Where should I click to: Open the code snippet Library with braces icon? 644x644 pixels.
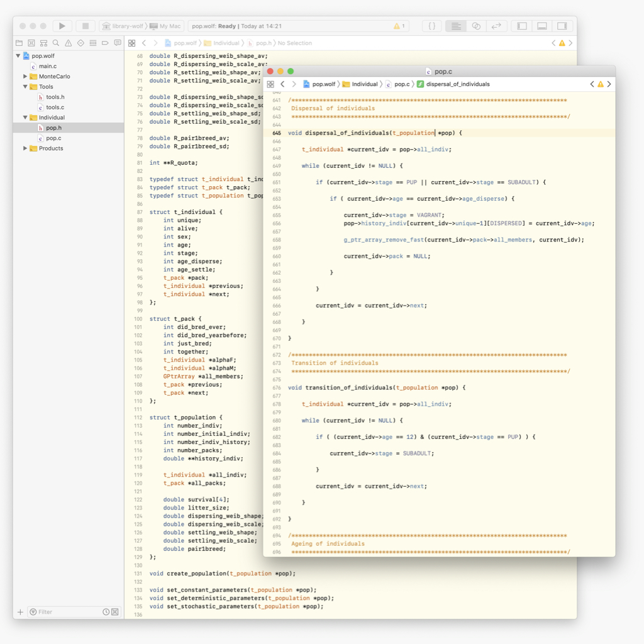click(x=431, y=26)
